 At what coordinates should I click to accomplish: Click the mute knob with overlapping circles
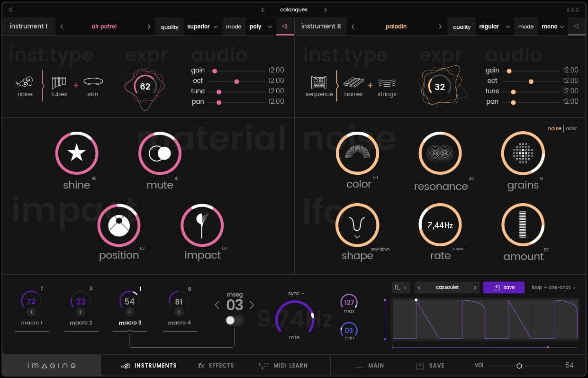160,153
